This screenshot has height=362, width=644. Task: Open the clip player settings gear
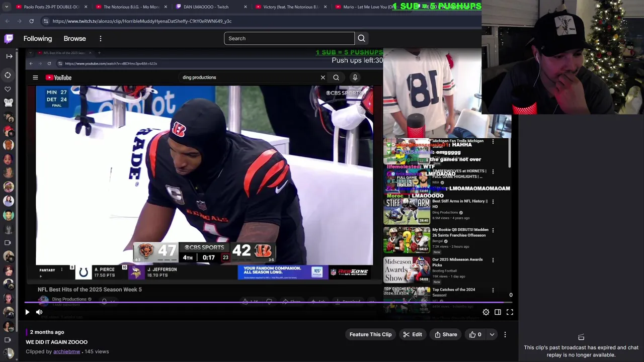(x=486, y=312)
